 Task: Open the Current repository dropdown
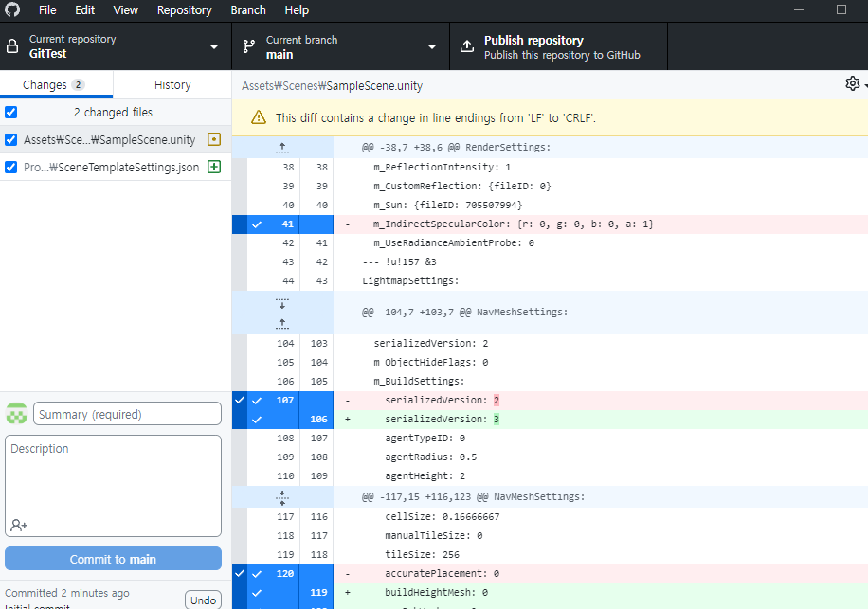(x=116, y=46)
